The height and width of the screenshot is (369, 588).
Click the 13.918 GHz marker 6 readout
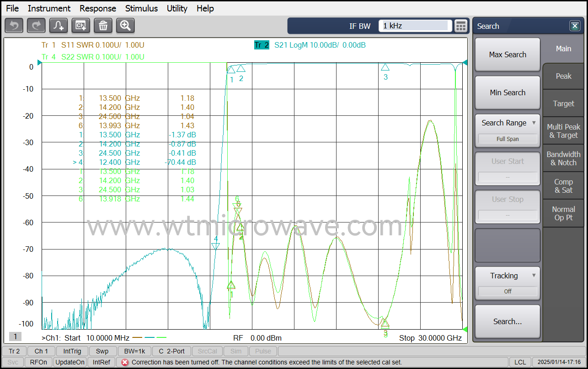tap(136, 199)
